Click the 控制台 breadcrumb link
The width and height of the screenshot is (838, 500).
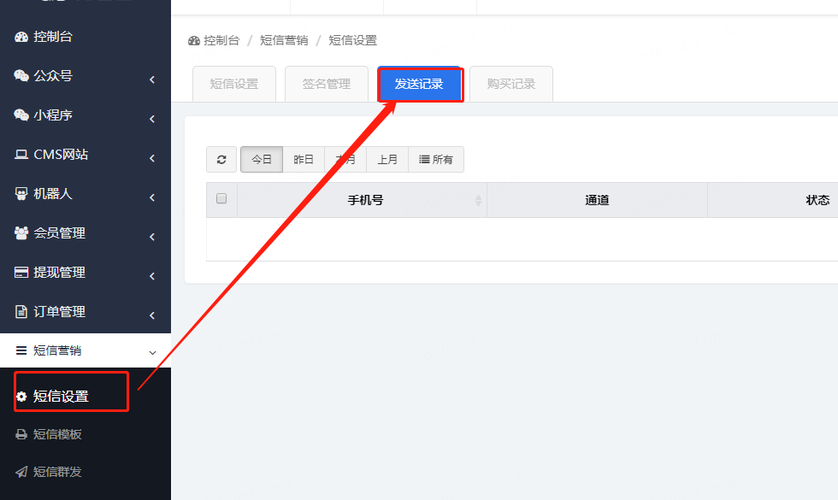pyautogui.click(x=221, y=41)
